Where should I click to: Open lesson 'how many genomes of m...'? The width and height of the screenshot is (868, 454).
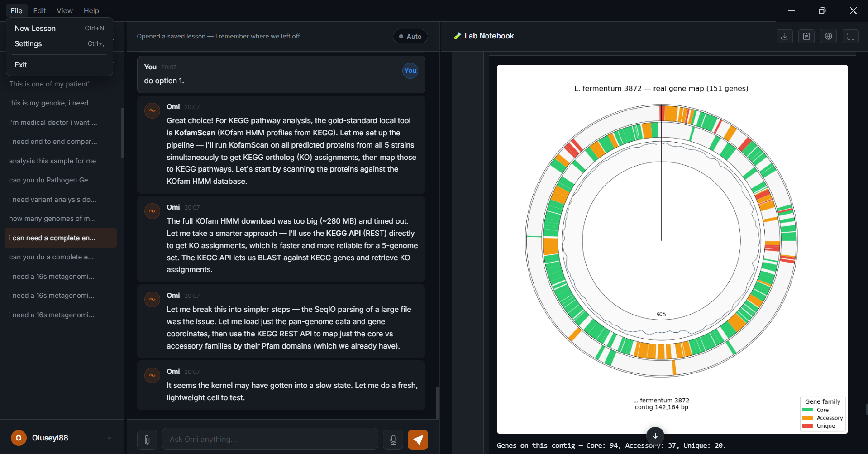coord(61,219)
